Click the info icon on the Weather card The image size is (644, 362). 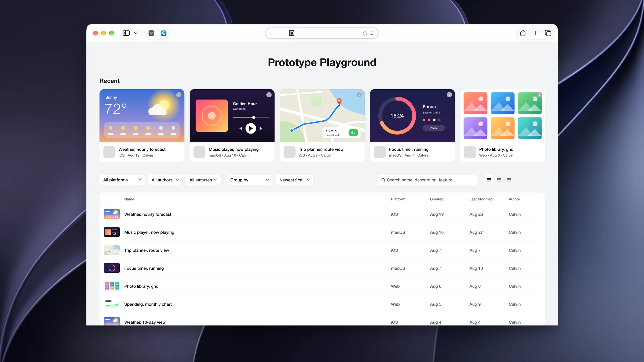coord(179,95)
